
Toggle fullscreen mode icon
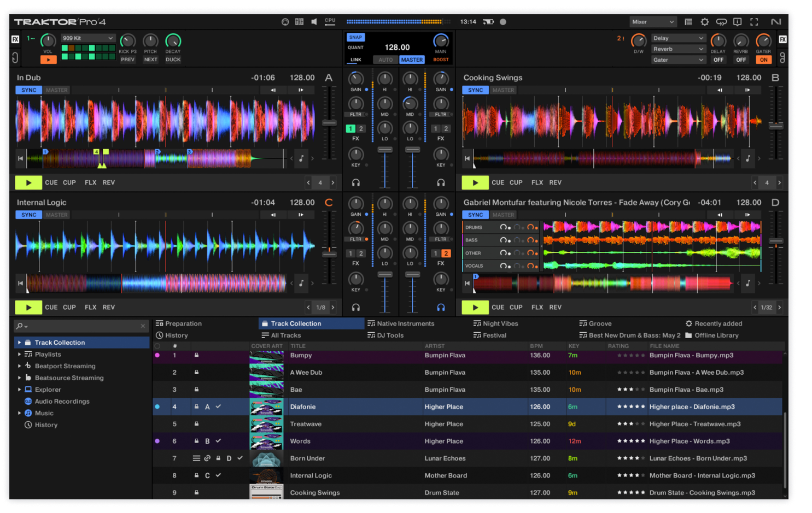(x=754, y=22)
